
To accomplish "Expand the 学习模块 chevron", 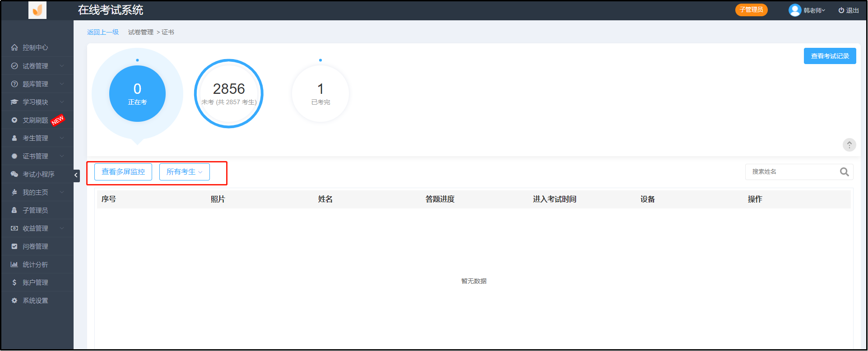I will pos(62,102).
